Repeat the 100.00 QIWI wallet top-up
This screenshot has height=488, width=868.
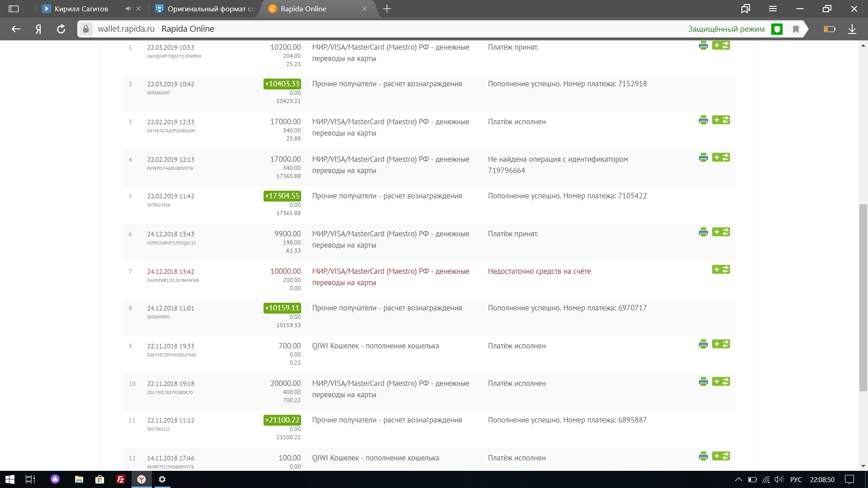[x=721, y=456]
